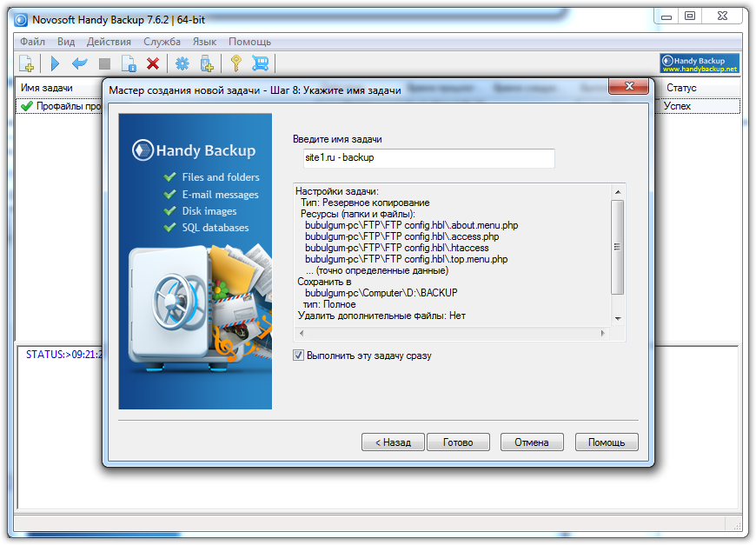Image resolution: width=756 pixels, height=545 pixels.
Task: Click the Успех status cell
Action: pos(677,106)
